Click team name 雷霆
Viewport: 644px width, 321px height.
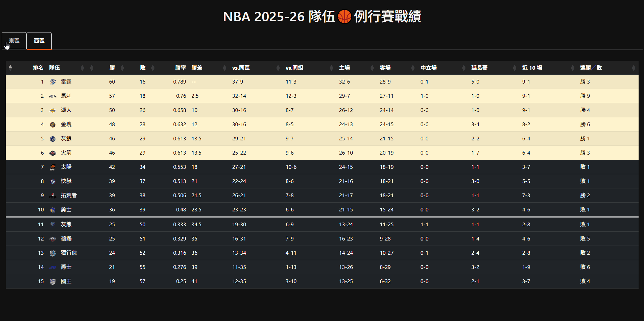66,82
